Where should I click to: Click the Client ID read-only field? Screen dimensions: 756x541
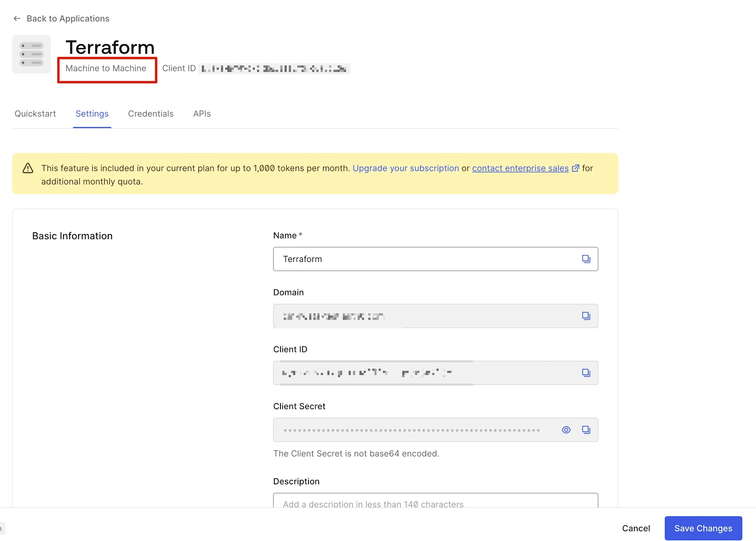(x=435, y=373)
